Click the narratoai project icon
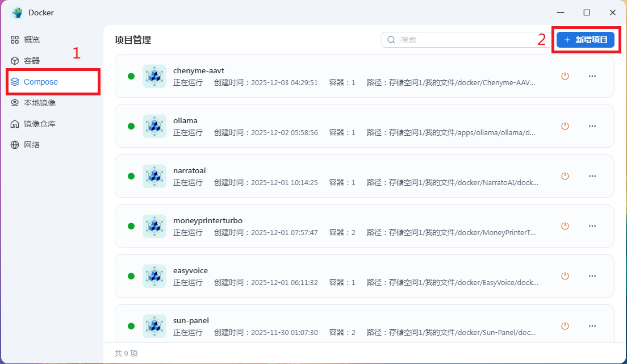Viewport: 627px width, 364px height. tap(154, 176)
